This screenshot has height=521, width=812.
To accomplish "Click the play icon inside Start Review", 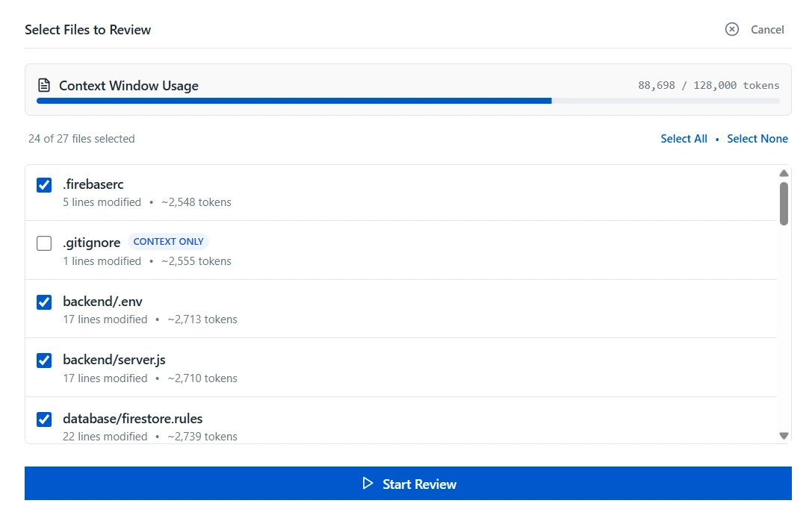I will pos(367,484).
